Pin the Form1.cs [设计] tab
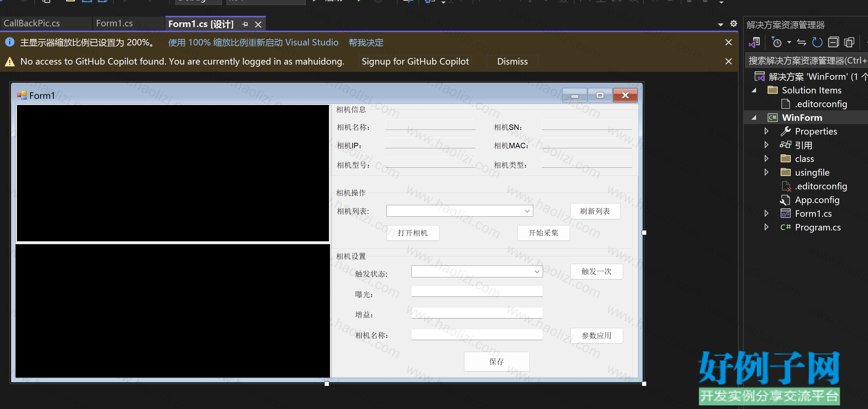868x409 pixels. point(245,24)
